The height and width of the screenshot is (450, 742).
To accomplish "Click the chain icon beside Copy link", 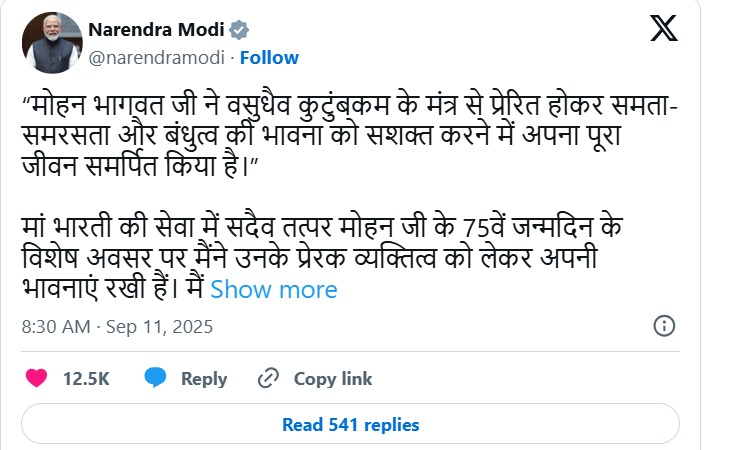I will pyautogui.click(x=267, y=378).
